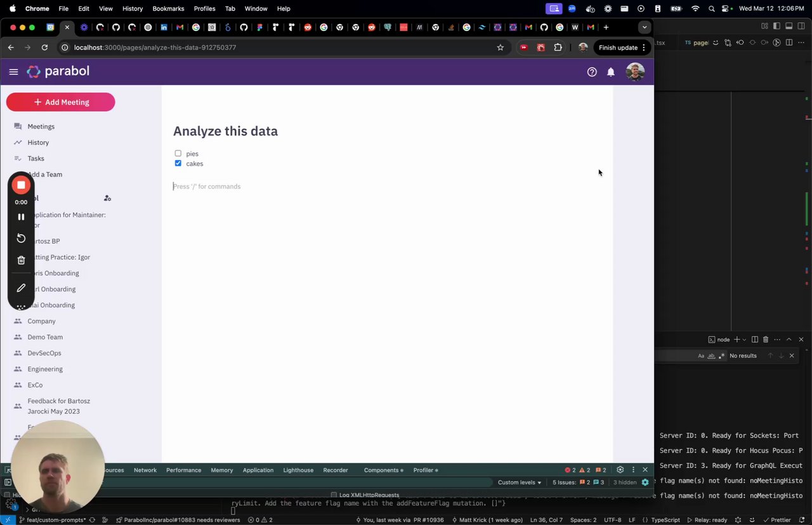Image resolution: width=812 pixels, height=525 pixels.
Task: Click Add a Team link
Action: (45, 174)
